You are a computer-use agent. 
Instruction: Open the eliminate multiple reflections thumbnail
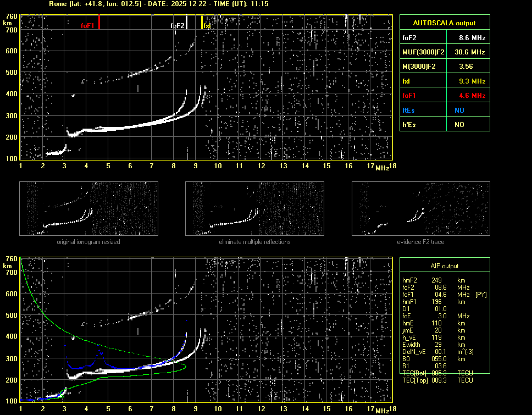pos(254,208)
